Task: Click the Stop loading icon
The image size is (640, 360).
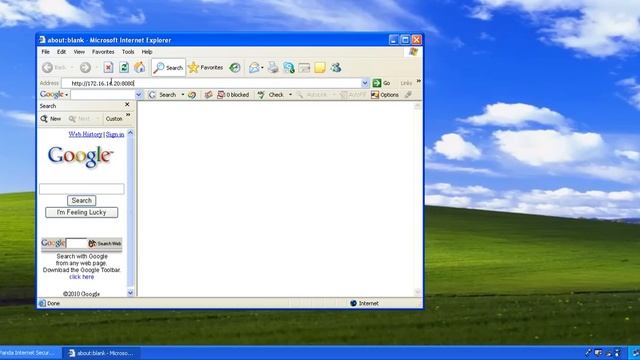Action: coord(108,67)
